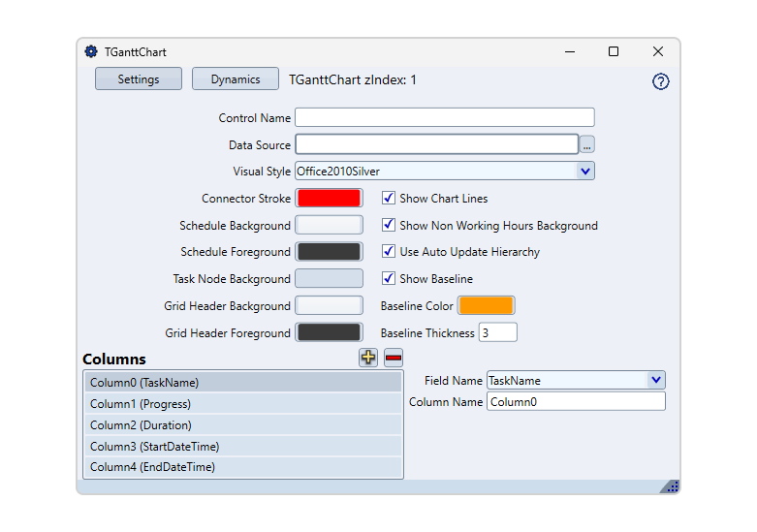Click the add column plus icon

click(x=368, y=358)
